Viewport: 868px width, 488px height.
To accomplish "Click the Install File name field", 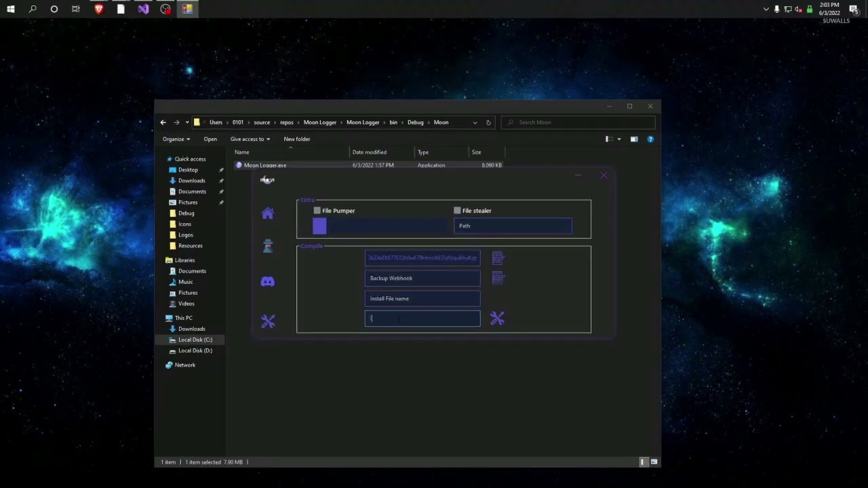I will pyautogui.click(x=422, y=298).
